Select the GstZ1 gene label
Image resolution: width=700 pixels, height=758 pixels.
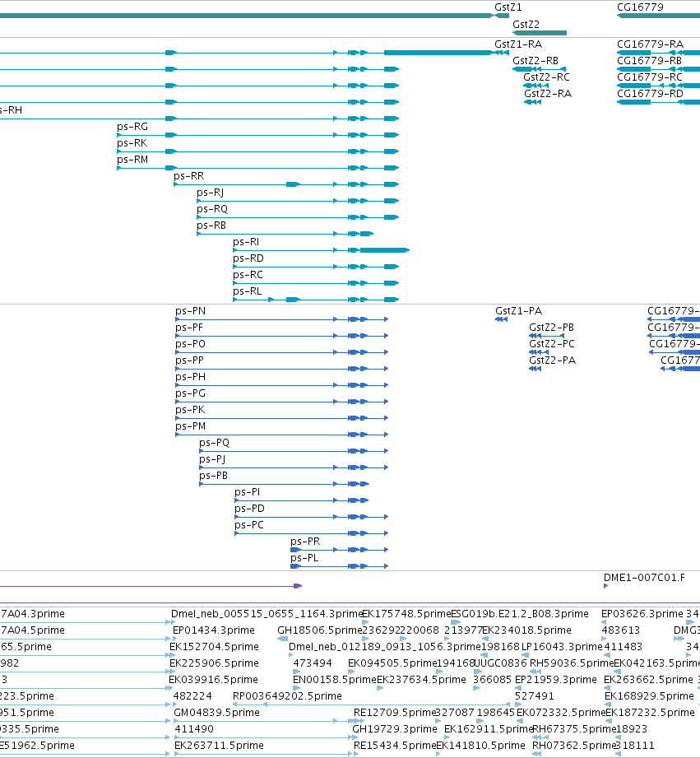pos(508,7)
